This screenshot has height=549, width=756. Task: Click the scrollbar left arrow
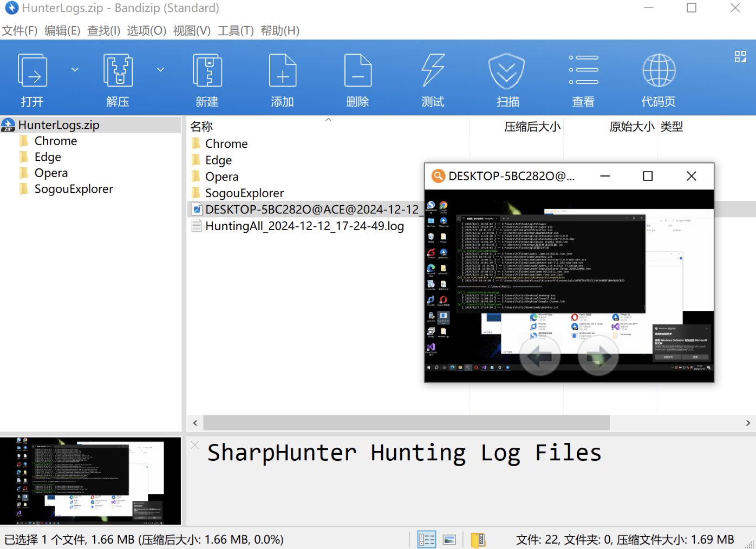click(x=195, y=423)
